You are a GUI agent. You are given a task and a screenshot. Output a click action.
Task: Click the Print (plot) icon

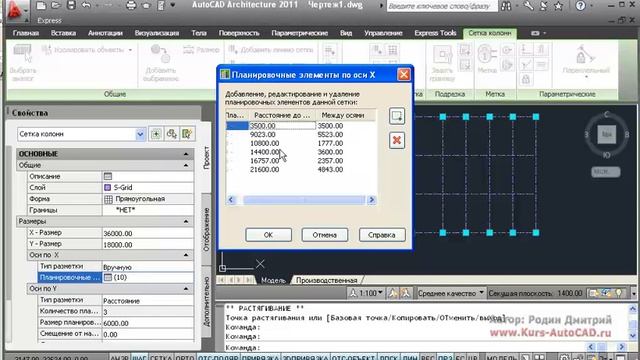click(131, 5)
